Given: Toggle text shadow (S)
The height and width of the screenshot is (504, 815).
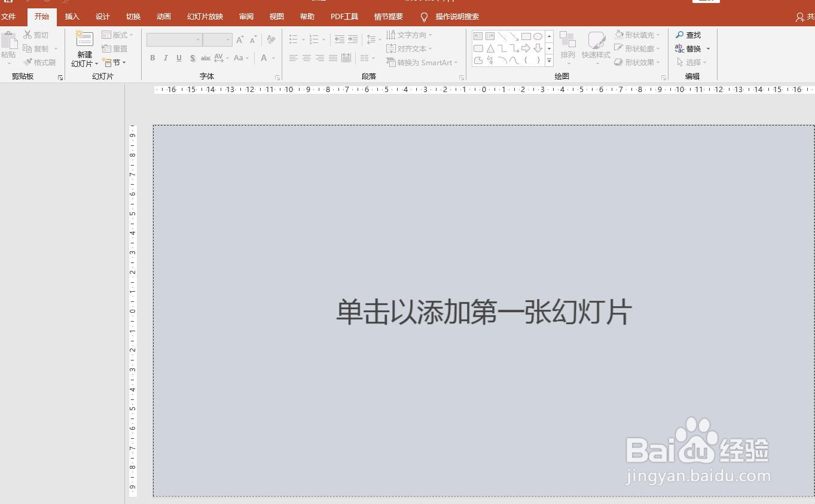Looking at the screenshot, I should 193,58.
